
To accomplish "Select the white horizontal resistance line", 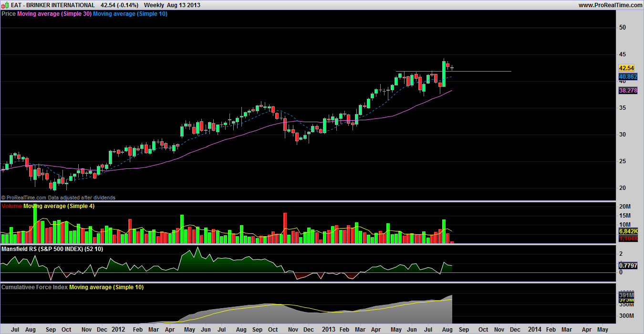I will [x=477, y=71].
